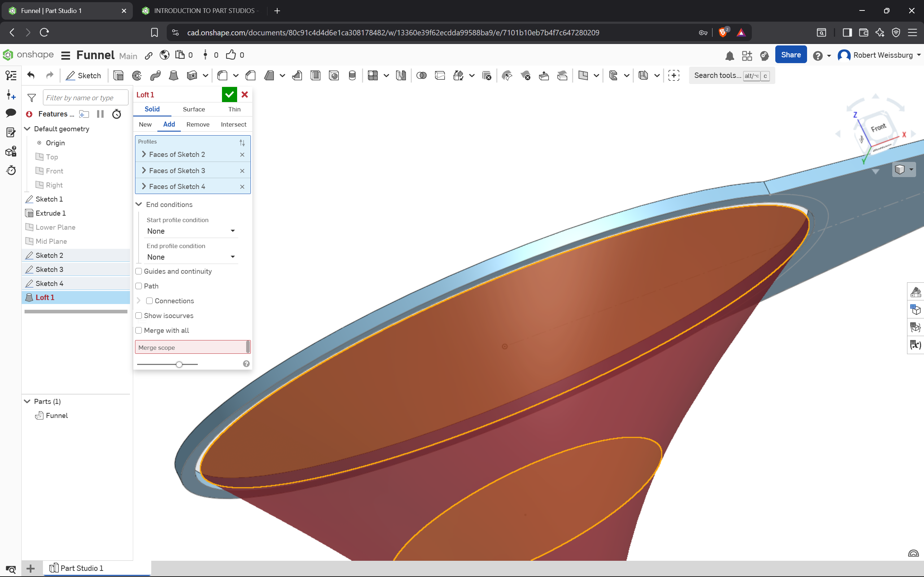Select the Remove operation tab
The image size is (924, 577).
tap(198, 125)
